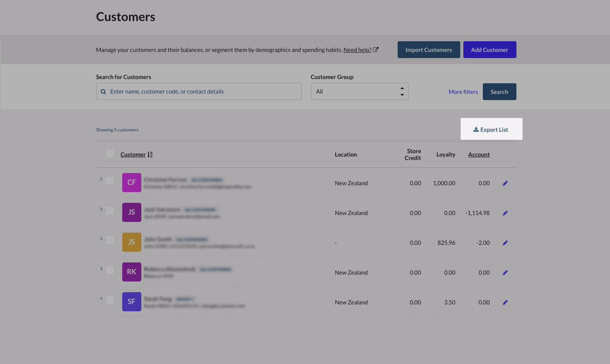Sort by Account column header
The width and height of the screenshot is (610, 364).
(479, 155)
